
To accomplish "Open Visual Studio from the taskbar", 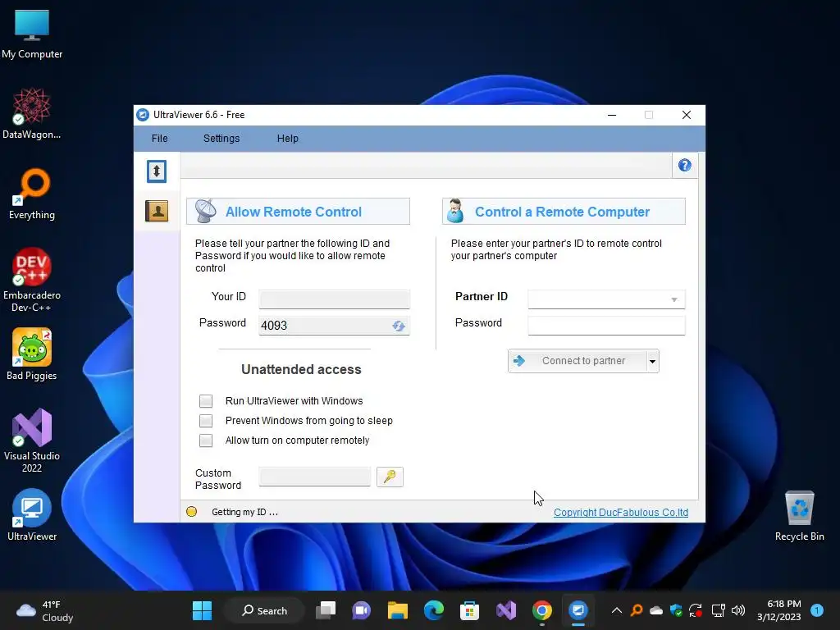I will pyautogui.click(x=505, y=610).
